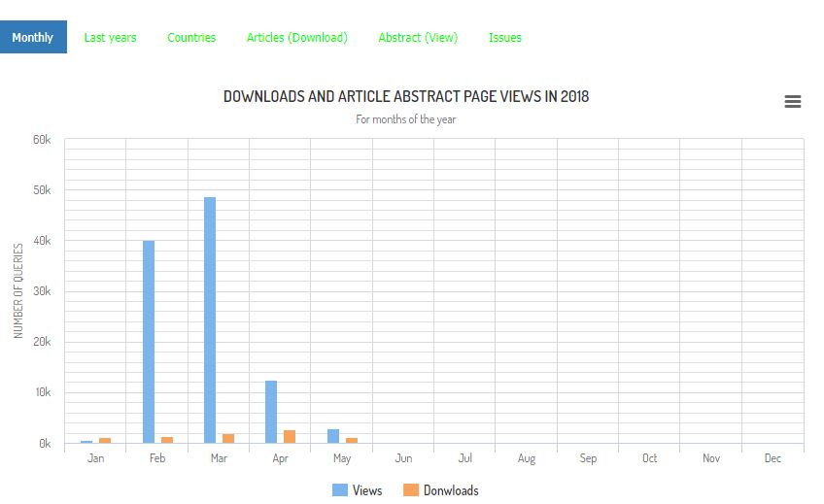Click the February Donwloads orange bar
This screenshot has width=824, height=504.
[167, 440]
